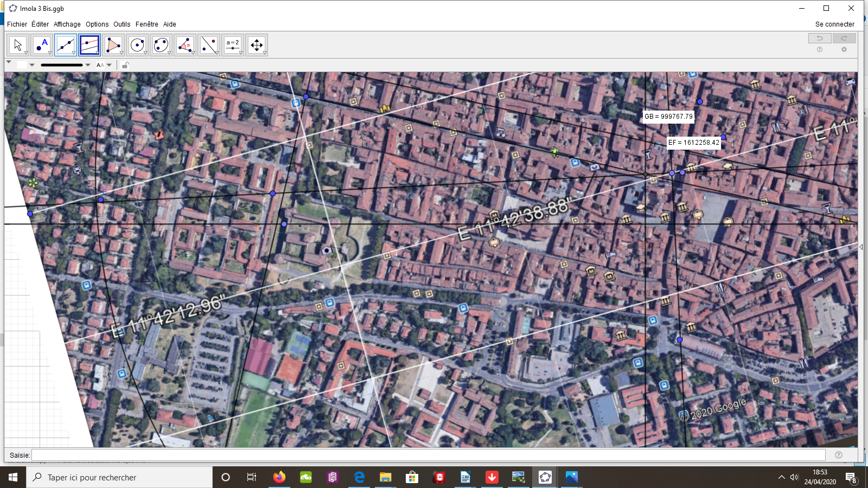
Task: Toggle the lock object padlock in the style bar
Action: click(x=125, y=65)
